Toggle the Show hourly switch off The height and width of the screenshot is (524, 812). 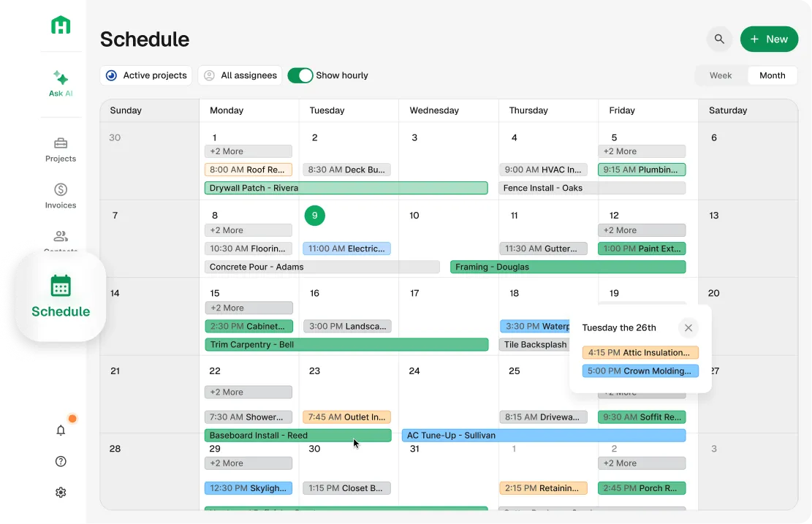[300, 75]
